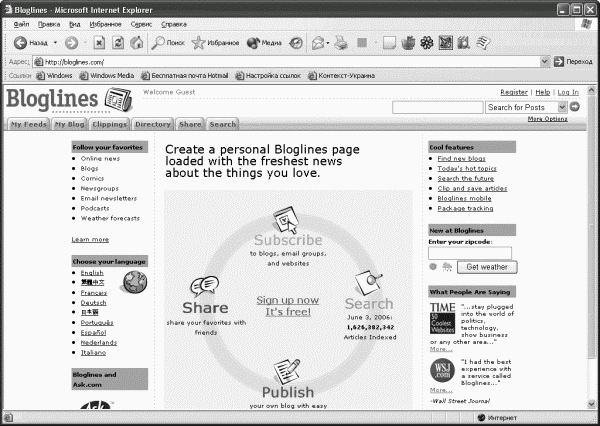The image size is (600, 426).
Task: Click the Stop loading icon
Action: (99, 42)
